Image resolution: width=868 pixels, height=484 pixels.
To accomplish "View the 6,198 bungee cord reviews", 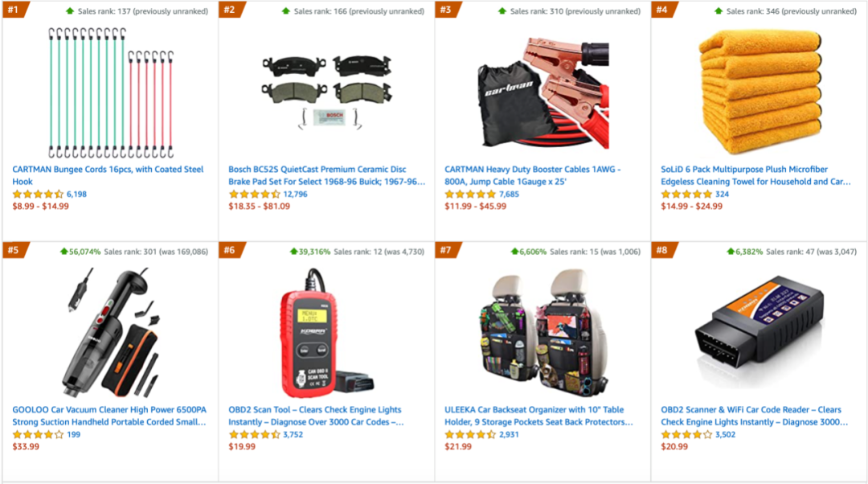I will [x=76, y=194].
